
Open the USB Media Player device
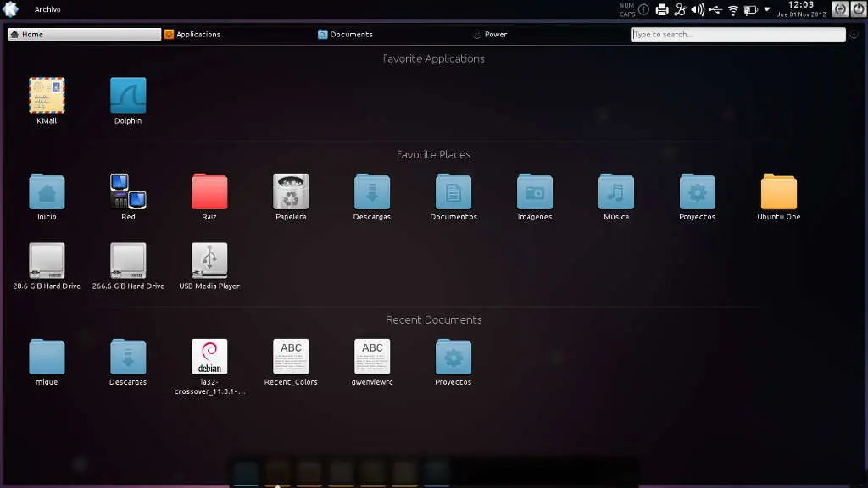209,266
